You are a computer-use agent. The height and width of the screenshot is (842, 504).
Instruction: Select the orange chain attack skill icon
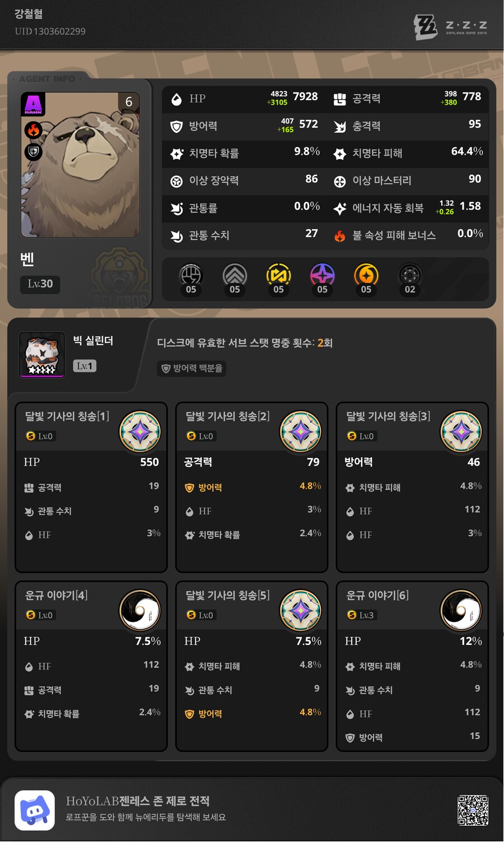(366, 275)
